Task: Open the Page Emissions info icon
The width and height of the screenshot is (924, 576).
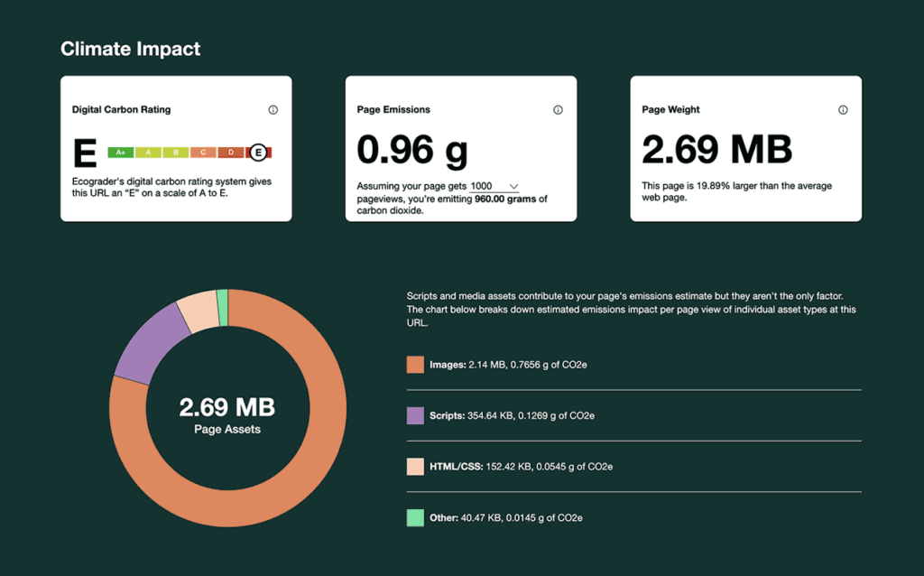Action: 558,110
